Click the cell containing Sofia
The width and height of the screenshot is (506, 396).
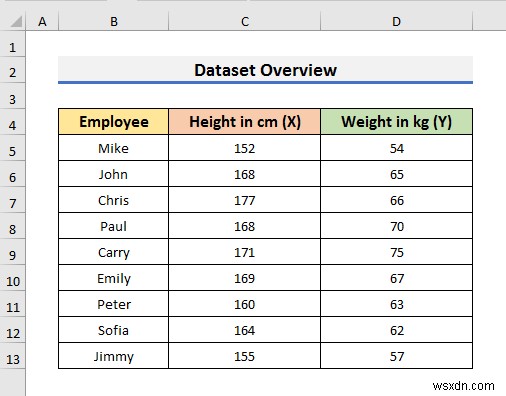click(114, 330)
